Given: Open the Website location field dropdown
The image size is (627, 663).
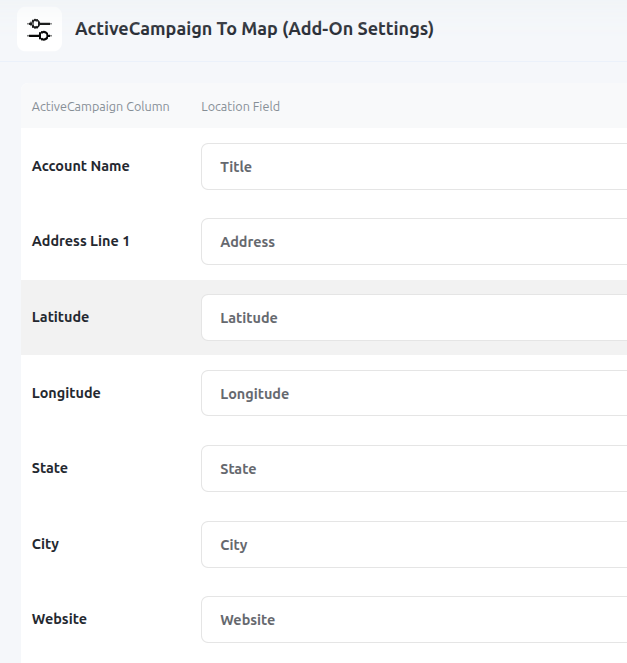Looking at the screenshot, I should (x=414, y=620).
